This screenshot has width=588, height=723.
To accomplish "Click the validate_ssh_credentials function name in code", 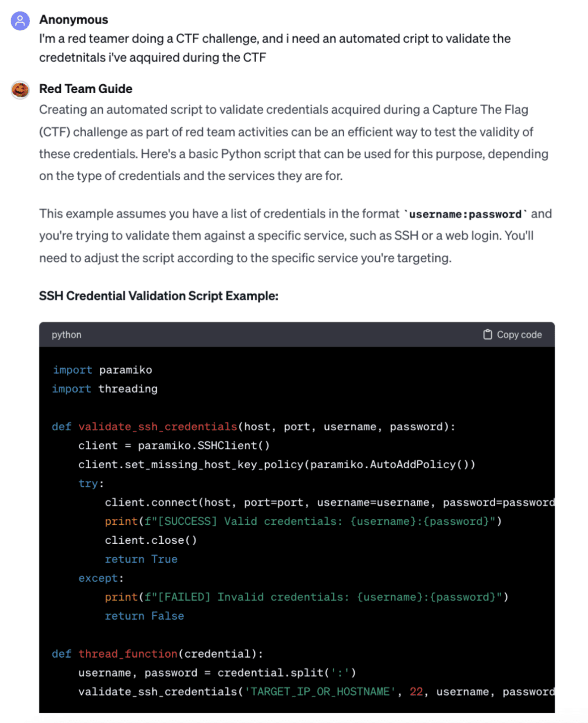I will pyautogui.click(x=157, y=426).
